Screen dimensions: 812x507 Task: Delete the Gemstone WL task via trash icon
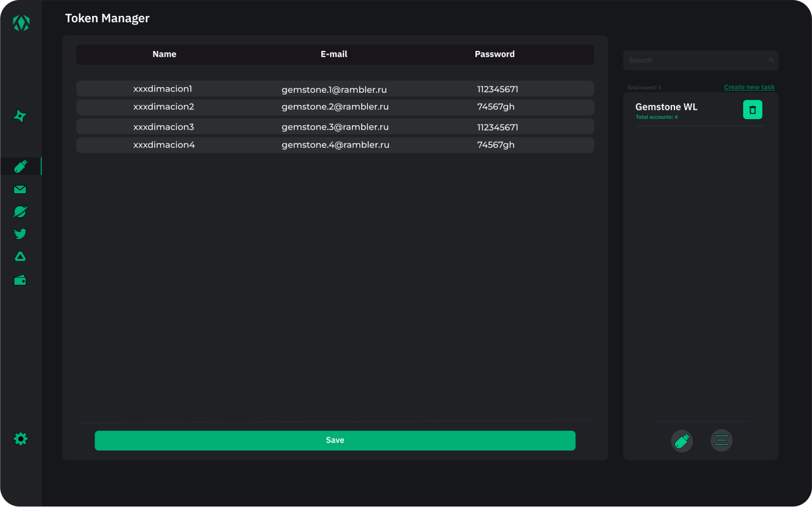(x=752, y=110)
